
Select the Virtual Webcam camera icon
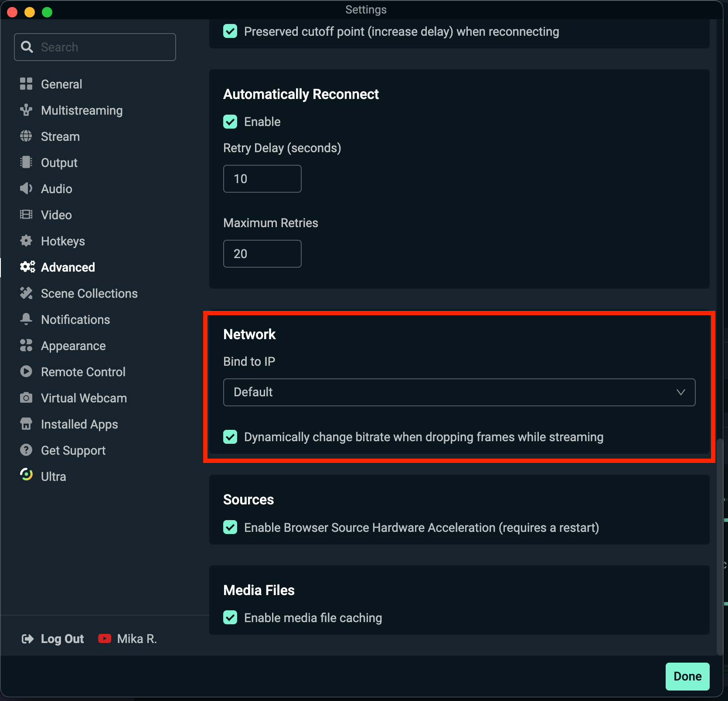click(x=26, y=398)
